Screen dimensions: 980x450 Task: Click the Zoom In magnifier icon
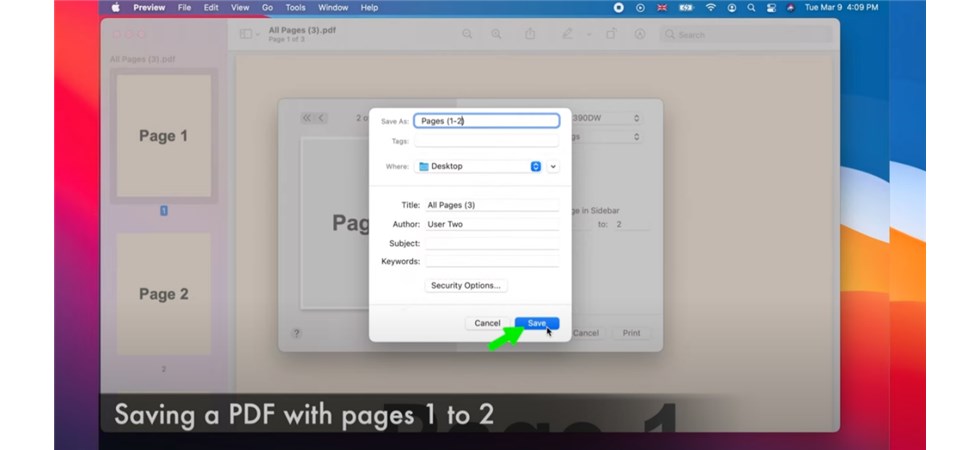[x=496, y=34]
